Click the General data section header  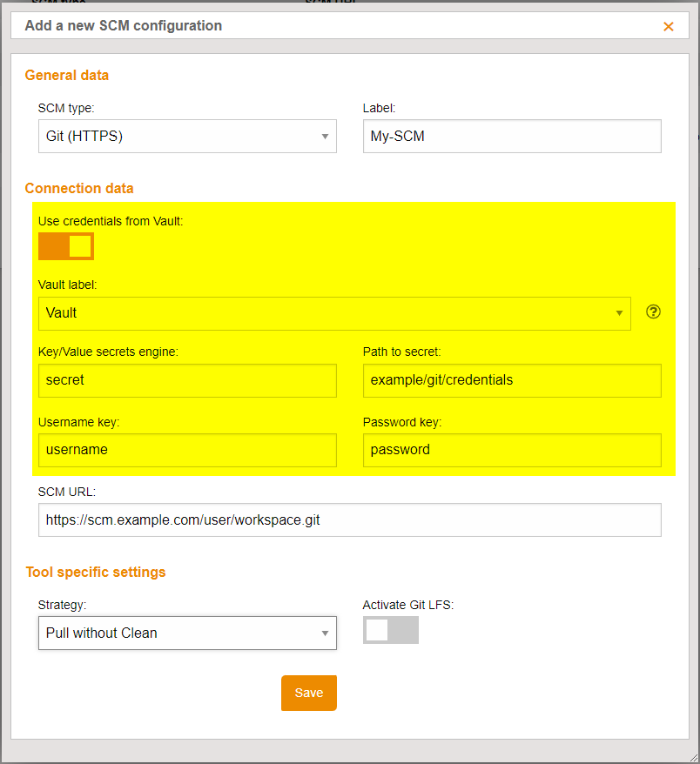point(66,76)
